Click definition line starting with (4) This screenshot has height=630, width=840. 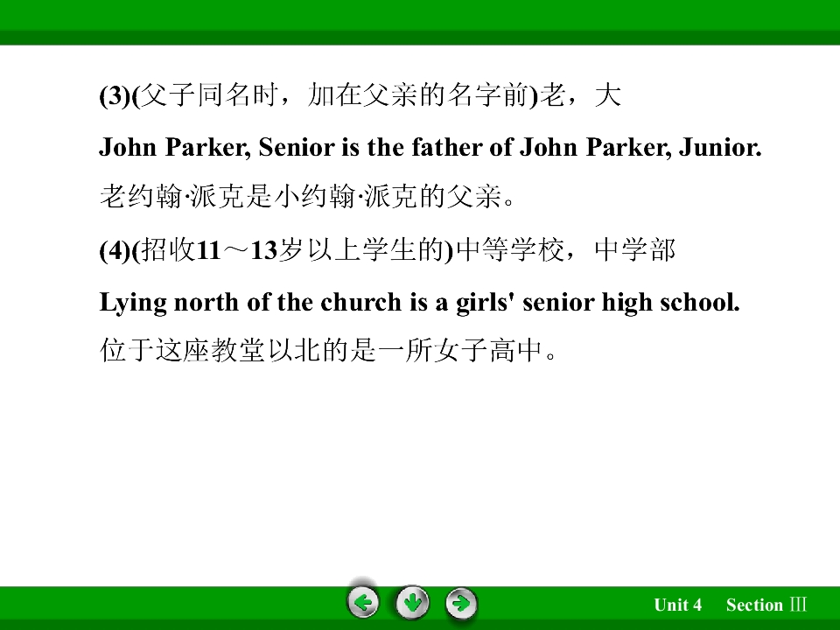click(388, 250)
